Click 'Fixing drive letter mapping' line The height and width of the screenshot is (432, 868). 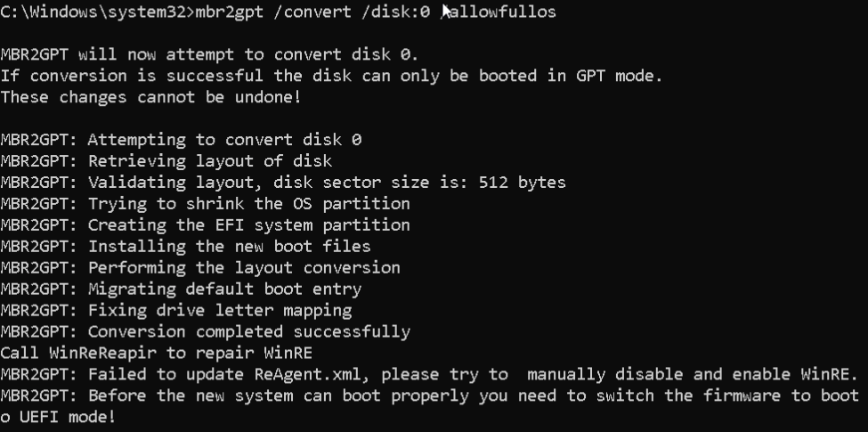point(220,310)
